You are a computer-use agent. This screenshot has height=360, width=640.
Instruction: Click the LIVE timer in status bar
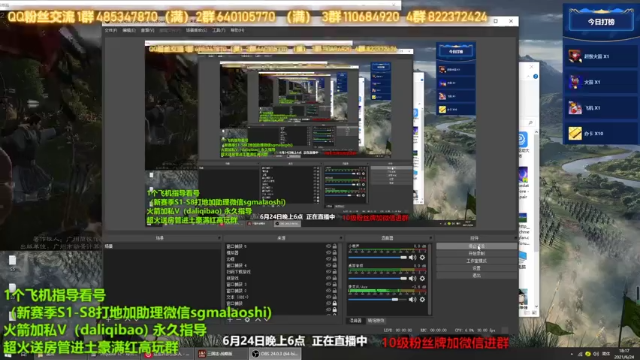(x=398, y=330)
